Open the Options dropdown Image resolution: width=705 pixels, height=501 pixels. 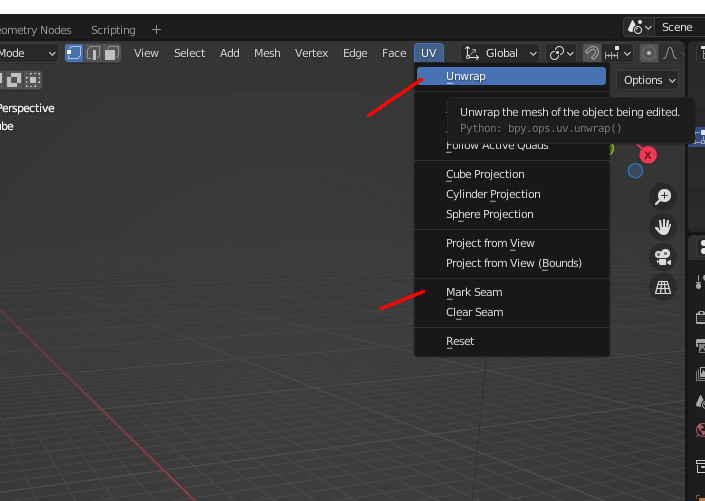click(x=649, y=80)
